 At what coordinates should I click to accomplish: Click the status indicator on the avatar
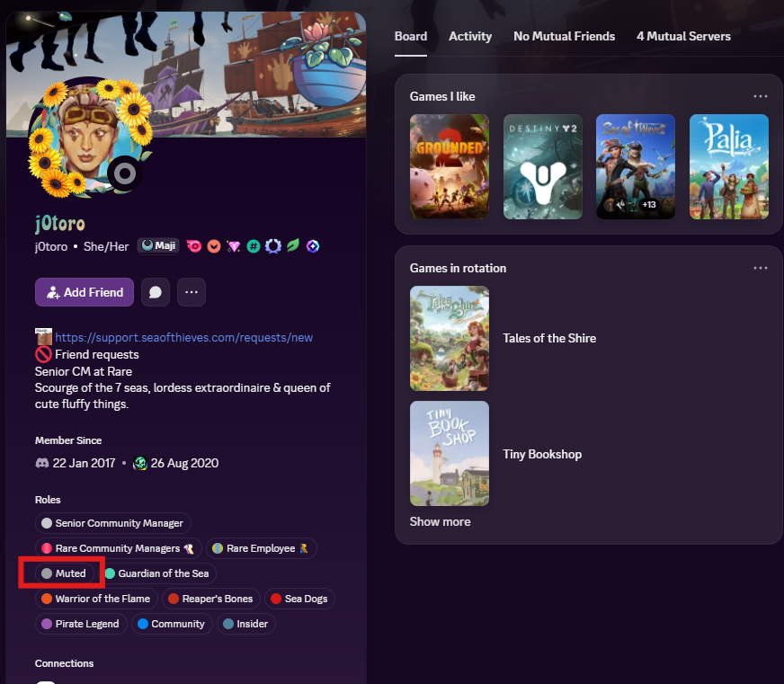tap(124, 173)
